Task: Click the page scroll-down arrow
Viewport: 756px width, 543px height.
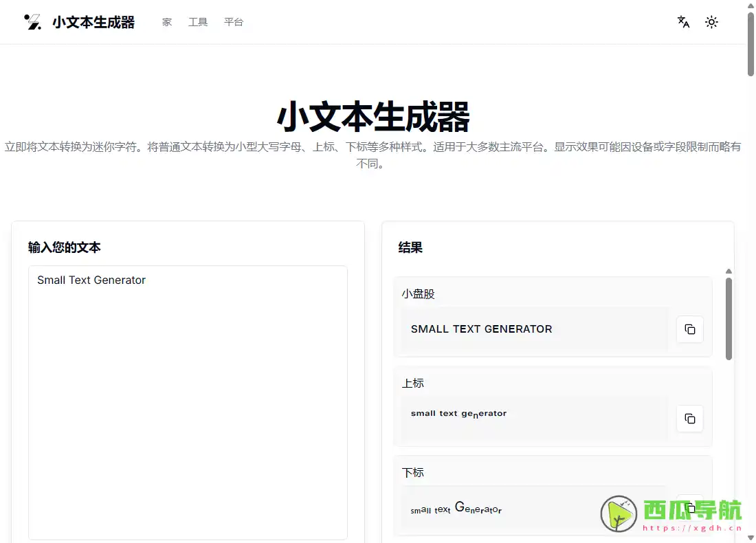Action: (x=751, y=538)
